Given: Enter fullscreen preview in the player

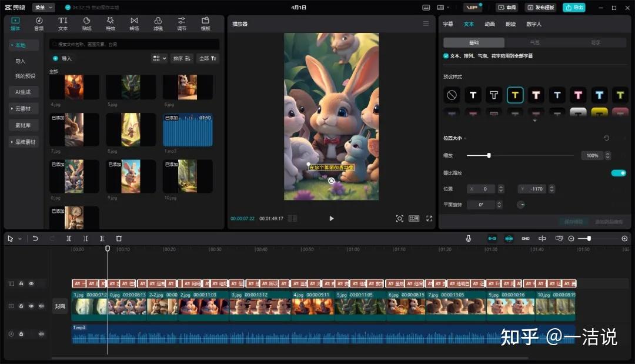Looking at the screenshot, I should point(429,218).
